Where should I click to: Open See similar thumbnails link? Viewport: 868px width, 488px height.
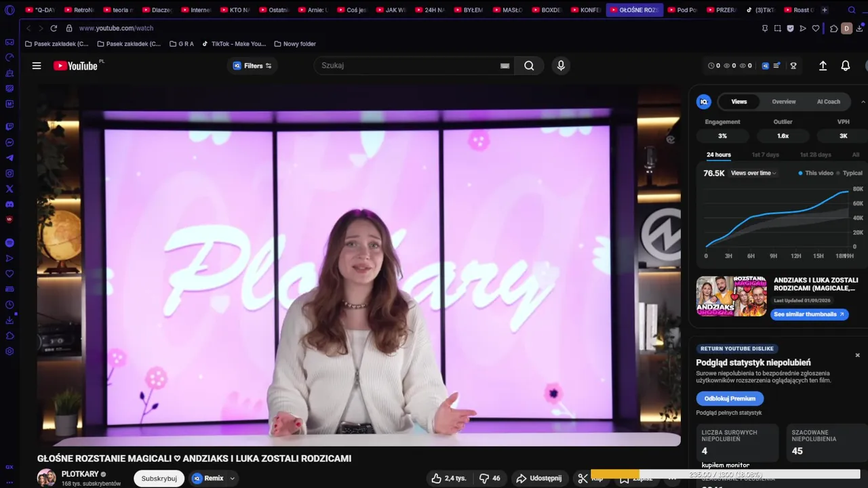pyautogui.click(x=809, y=314)
